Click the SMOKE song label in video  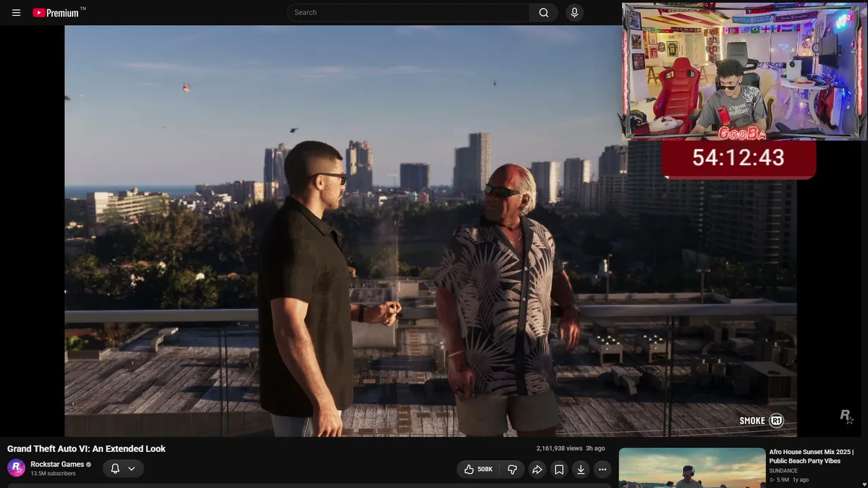coord(762,421)
